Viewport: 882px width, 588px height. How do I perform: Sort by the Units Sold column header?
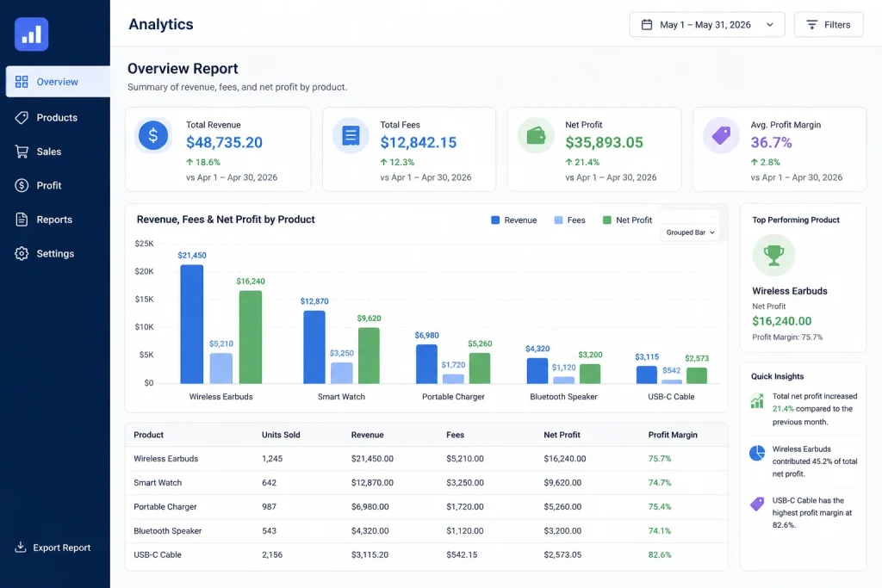[x=281, y=435]
